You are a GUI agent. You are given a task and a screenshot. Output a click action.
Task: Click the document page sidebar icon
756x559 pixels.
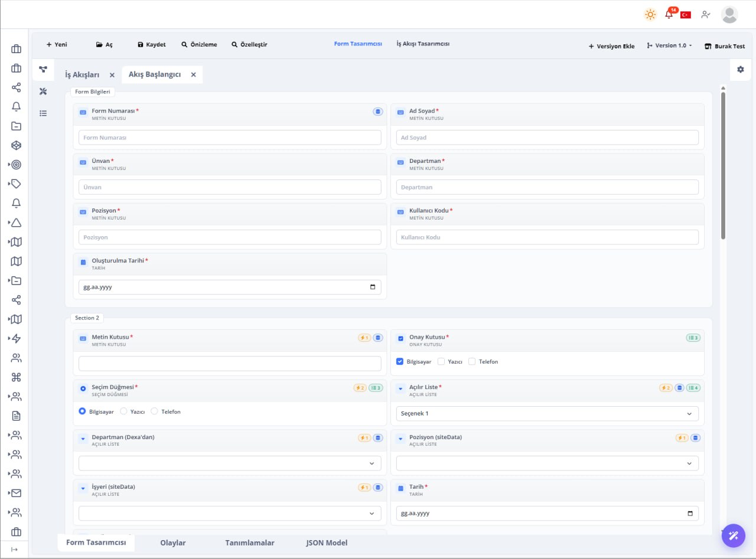point(17,416)
